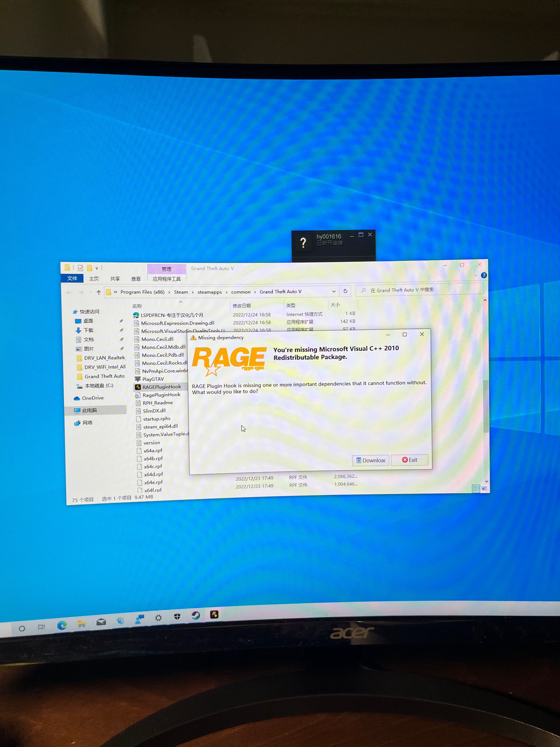The height and width of the screenshot is (747, 560).
Task: Open the 文件 menu in Explorer
Action: tap(72, 278)
